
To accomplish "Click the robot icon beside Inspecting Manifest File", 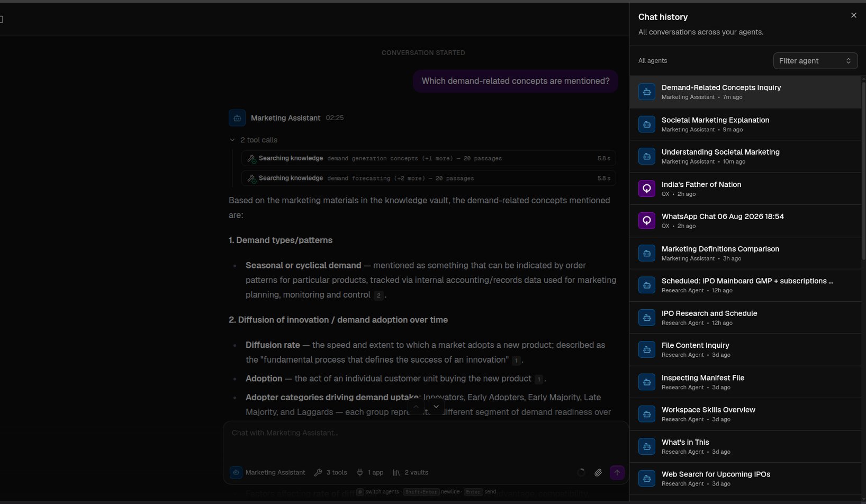I will [647, 382].
